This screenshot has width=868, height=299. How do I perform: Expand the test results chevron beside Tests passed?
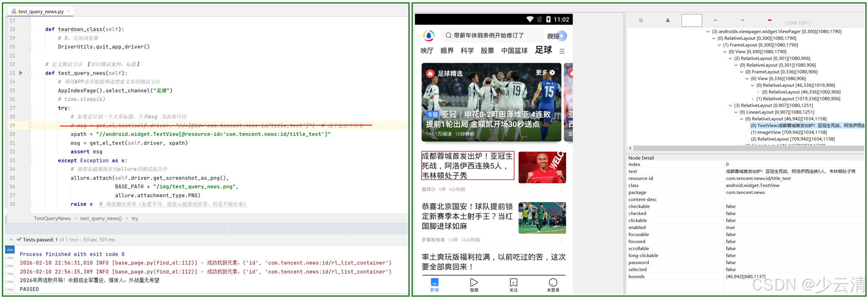(x=11, y=239)
